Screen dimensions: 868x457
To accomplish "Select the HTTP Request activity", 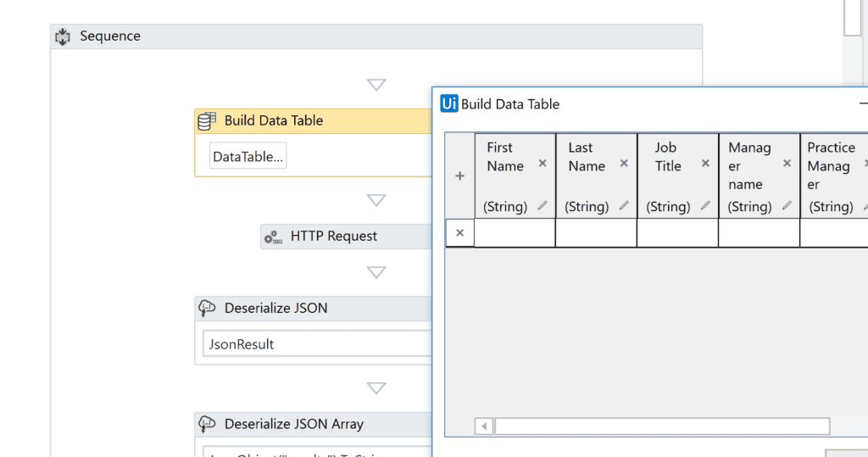I will (x=346, y=237).
